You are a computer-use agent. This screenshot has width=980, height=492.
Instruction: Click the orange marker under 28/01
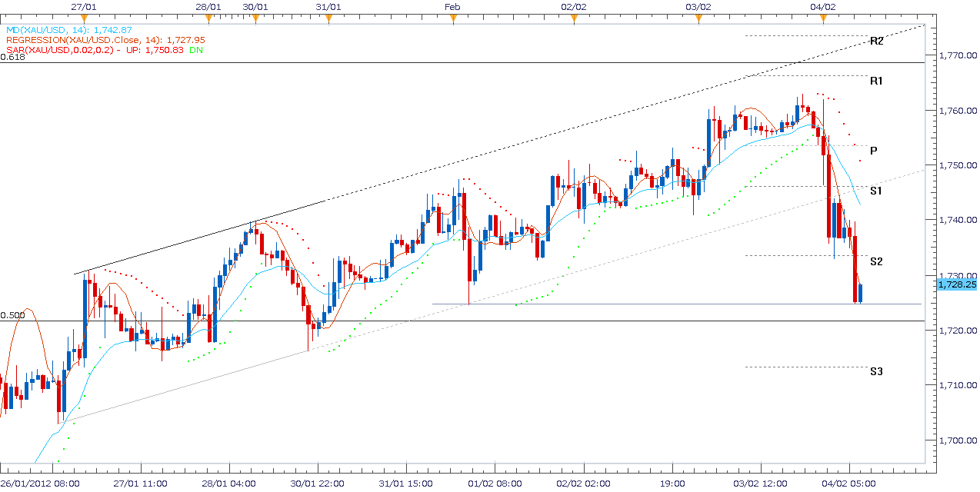click(208, 20)
